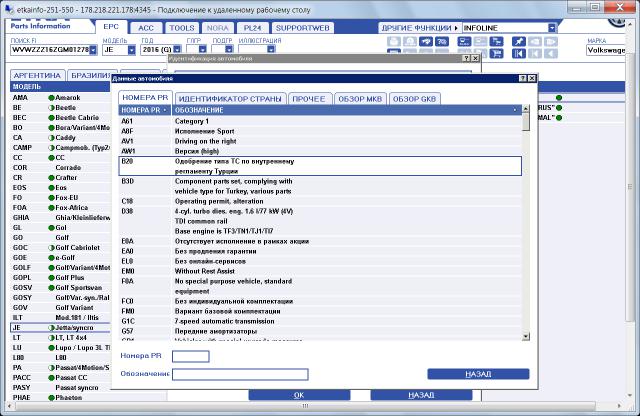Click the green status dot beside Phaeton

pyautogui.click(x=51, y=398)
